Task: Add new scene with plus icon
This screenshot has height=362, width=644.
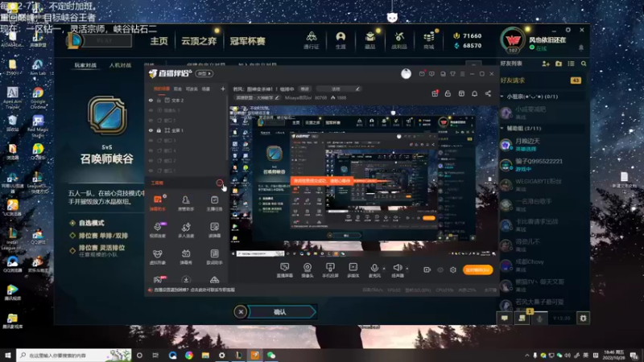Action: pyautogui.click(x=223, y=88)
